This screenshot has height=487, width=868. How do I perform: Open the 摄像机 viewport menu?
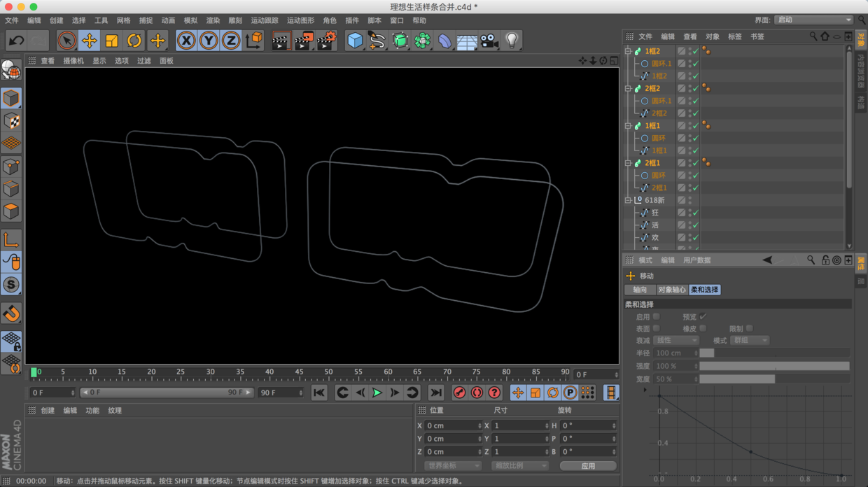[73, 61]
